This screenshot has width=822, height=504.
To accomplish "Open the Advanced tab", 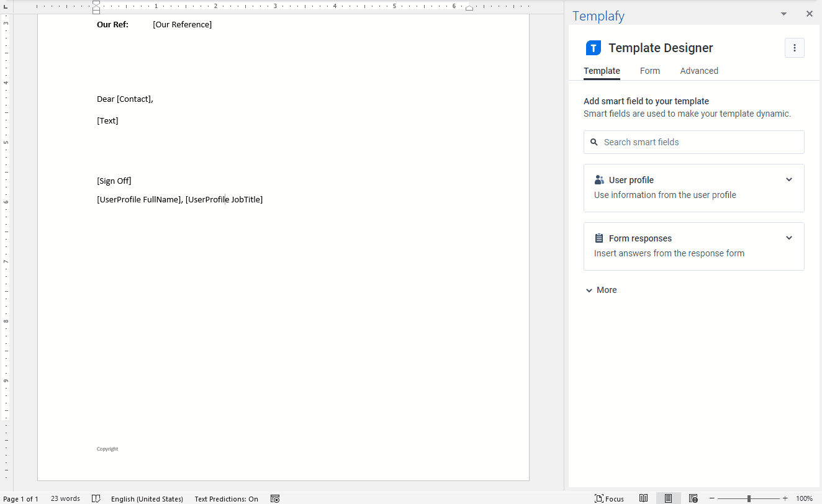I will click(699, 71).
